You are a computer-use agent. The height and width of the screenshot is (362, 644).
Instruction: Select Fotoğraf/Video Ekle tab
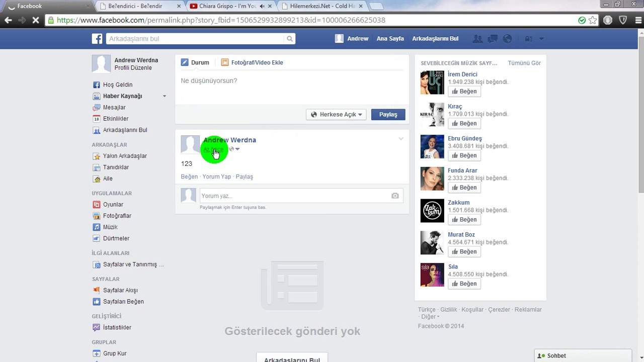click(252, 62)
